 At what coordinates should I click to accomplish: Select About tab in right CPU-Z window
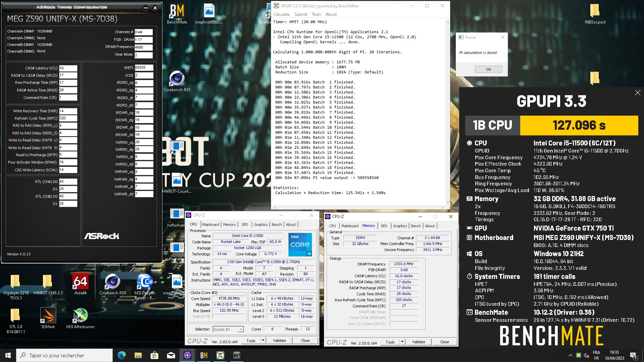pyautogui.click(x=430, y=226)
